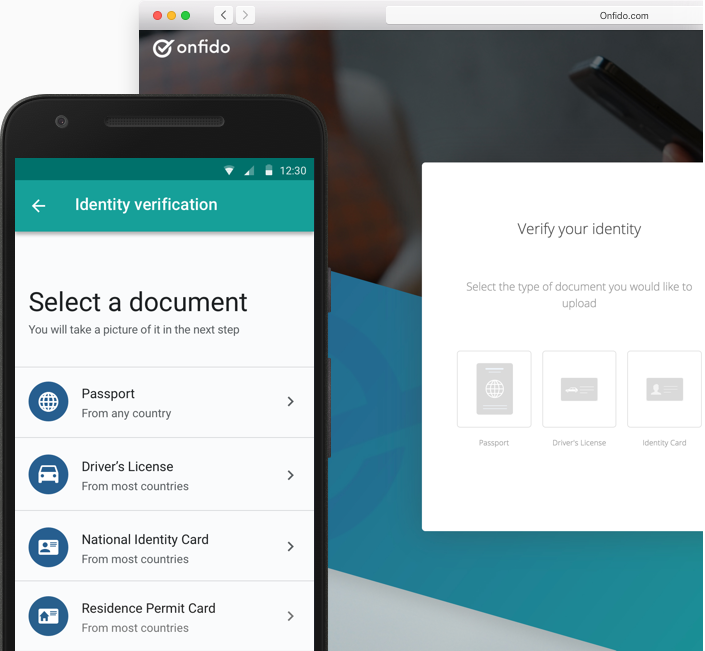705x651 pixels.
Task: Click the browser forward navigation arrow
Action: click(245, 15)
